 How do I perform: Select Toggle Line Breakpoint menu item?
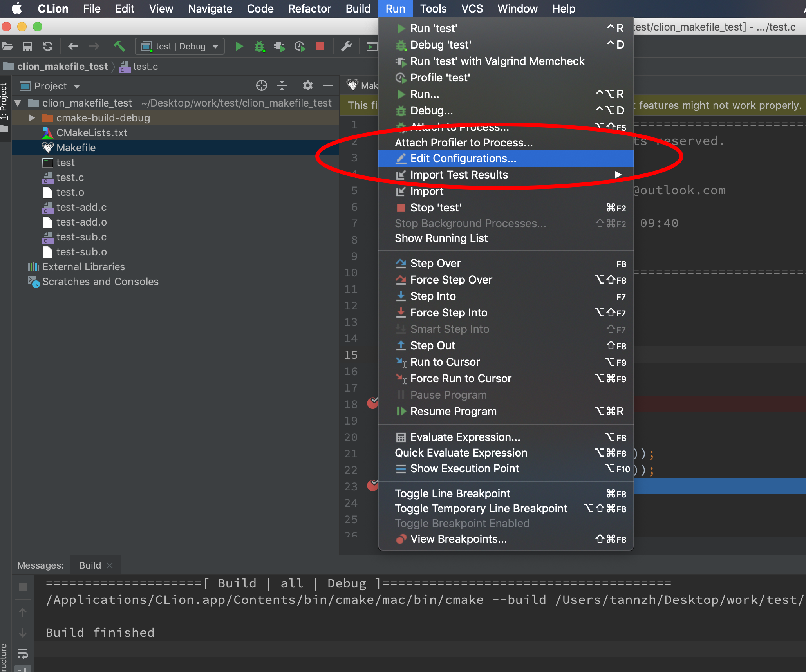point(452,493)
